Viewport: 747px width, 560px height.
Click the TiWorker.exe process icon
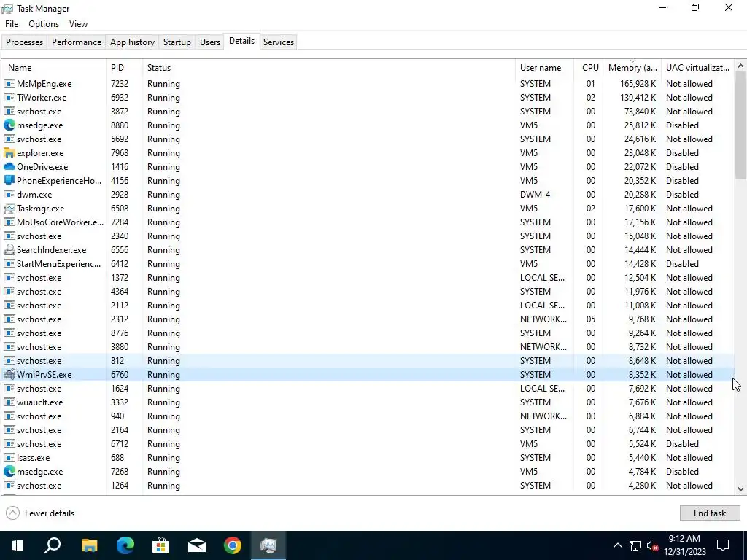(x=9, y=98)
